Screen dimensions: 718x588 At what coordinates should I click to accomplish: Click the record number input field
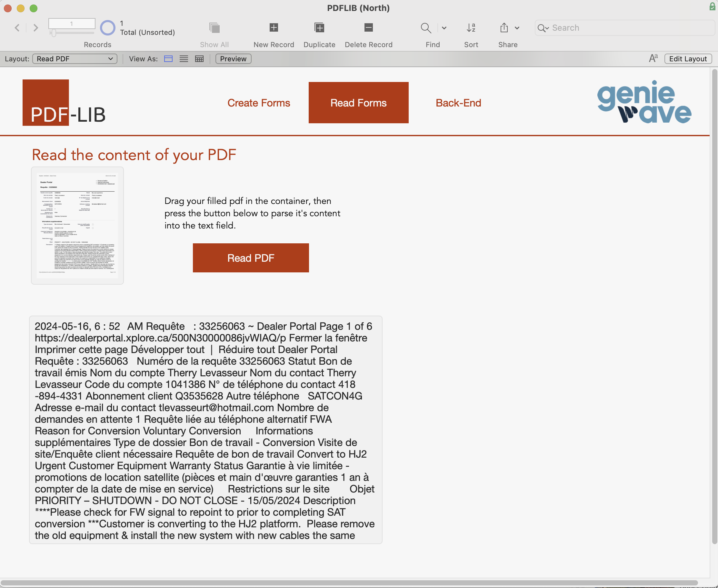click(x=72, y=23)
